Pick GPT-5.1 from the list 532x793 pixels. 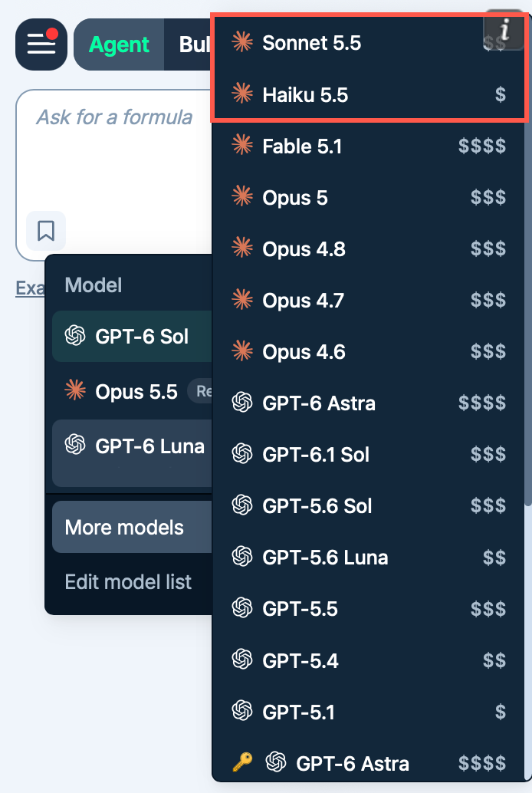(x=369, y=712)
